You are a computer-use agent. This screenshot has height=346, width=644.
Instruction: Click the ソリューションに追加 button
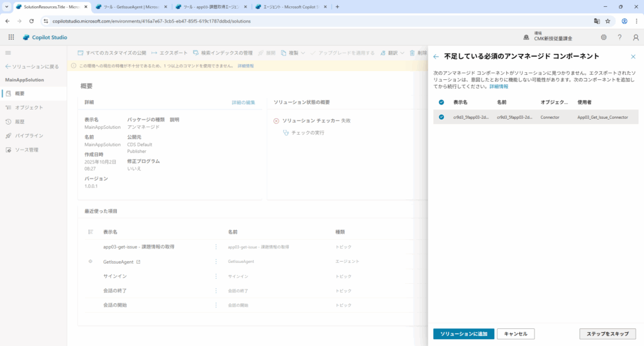(x=464, y=333)
